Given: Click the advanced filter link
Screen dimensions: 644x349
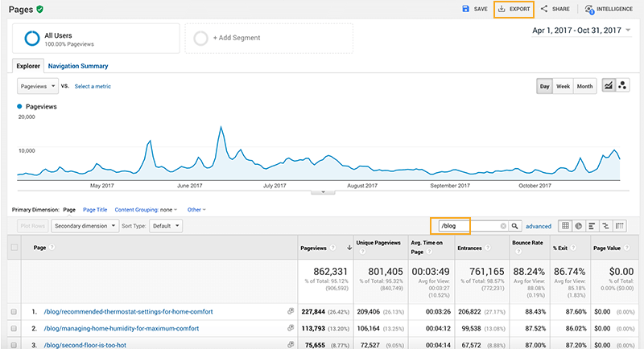Looking at the screenshot, I should [539, 226].
